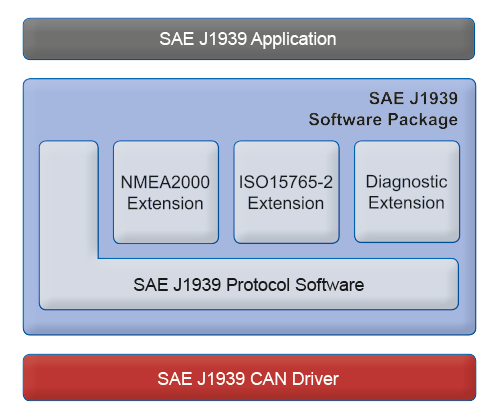Click the word Software in Protocol Software block
Image resolution: width=500 pixels, height=420 pixels.
330,285
